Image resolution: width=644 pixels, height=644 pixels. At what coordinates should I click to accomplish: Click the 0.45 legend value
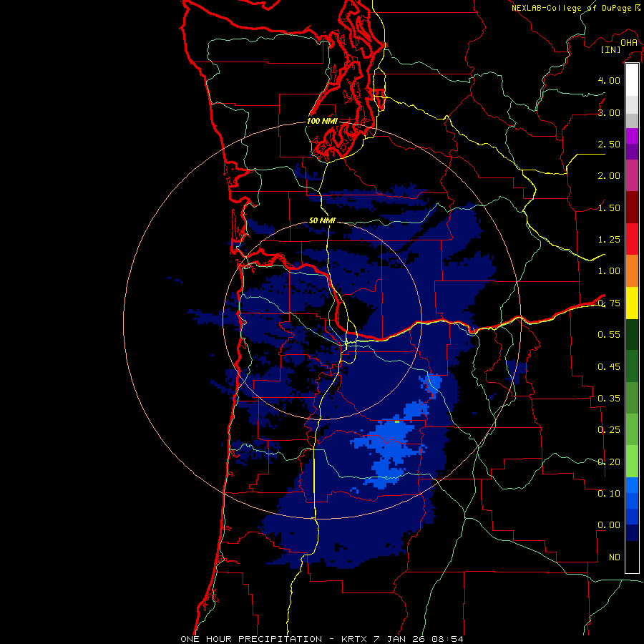(609, 366)
